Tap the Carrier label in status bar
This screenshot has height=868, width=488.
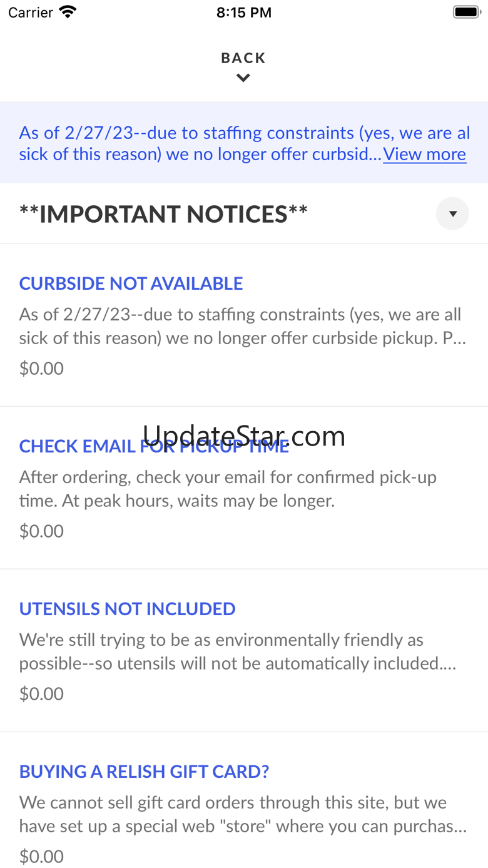click(31, 13)
